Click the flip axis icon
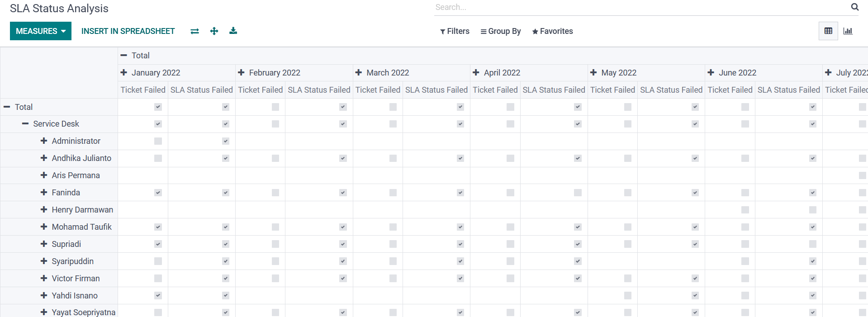Viewport: 868px width, 317px height. pos(194,31)
